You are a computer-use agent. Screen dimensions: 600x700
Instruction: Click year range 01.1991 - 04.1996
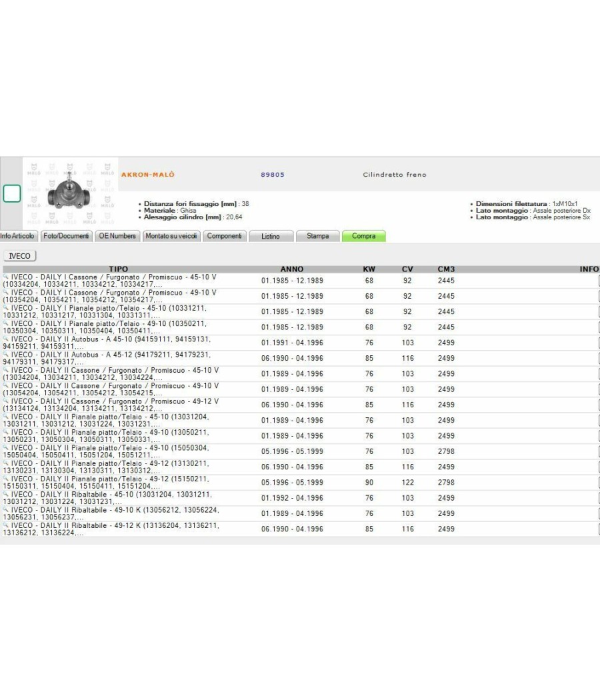coord(293,343)
